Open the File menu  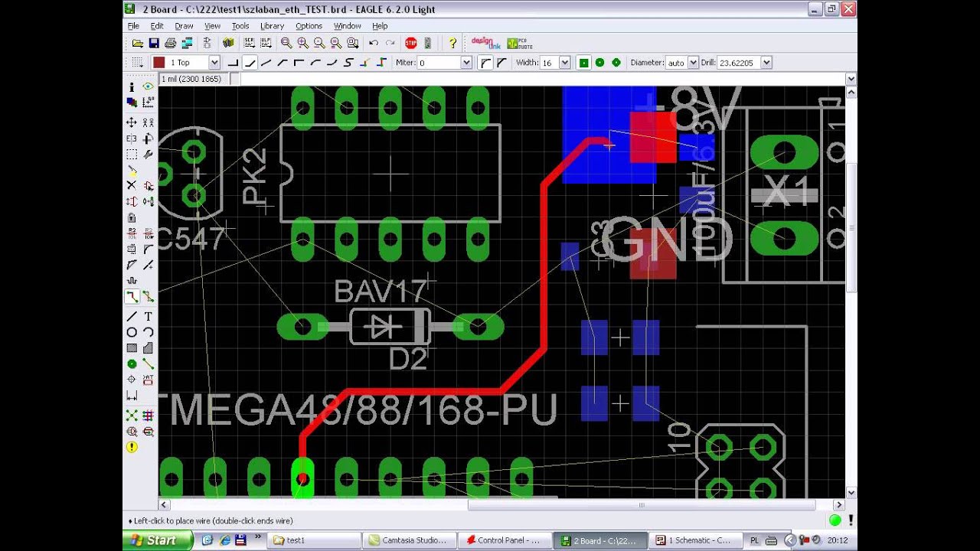point(133,26)
